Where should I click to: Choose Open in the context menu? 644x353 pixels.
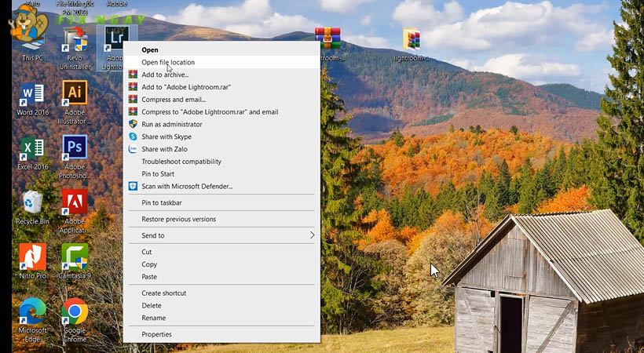[x=221, y=49]
